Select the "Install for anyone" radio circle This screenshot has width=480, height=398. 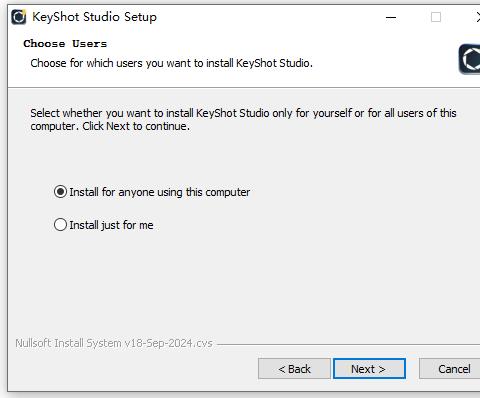pos(60,192)
